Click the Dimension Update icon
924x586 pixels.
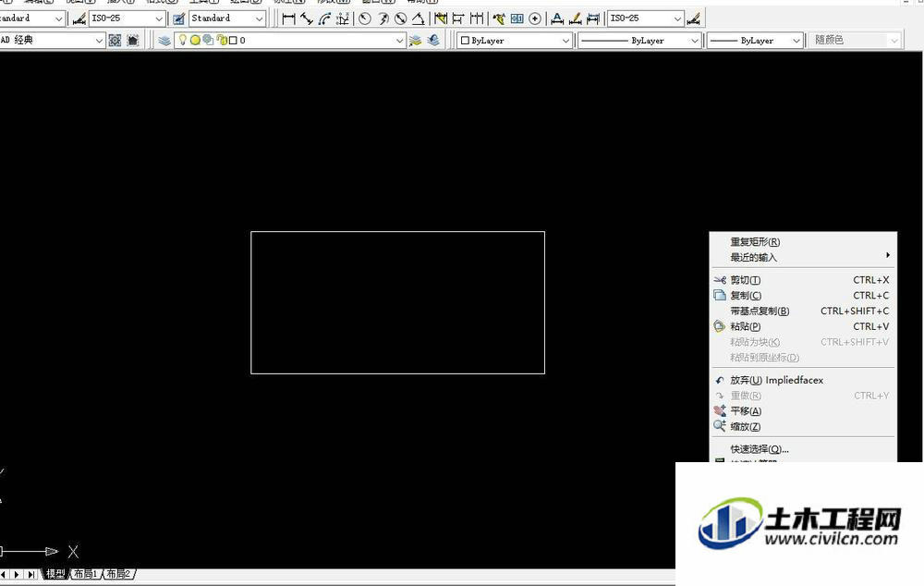pyautogui.click(x=593, y=18)
